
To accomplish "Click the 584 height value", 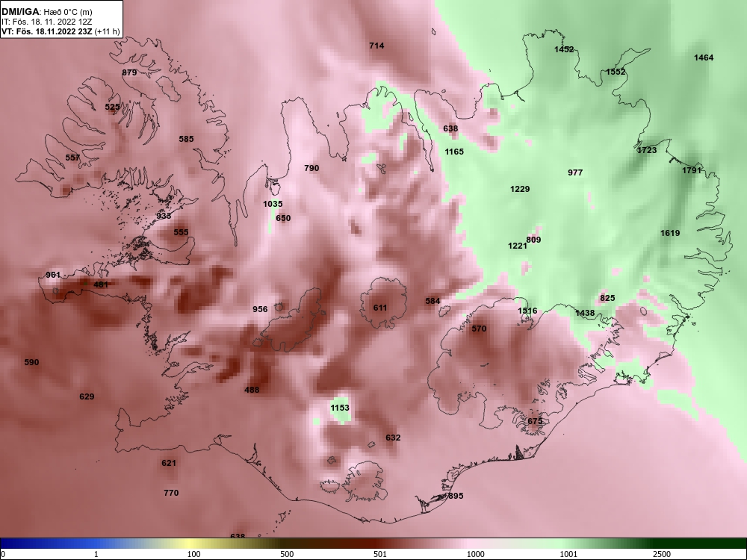I will 433,301.
